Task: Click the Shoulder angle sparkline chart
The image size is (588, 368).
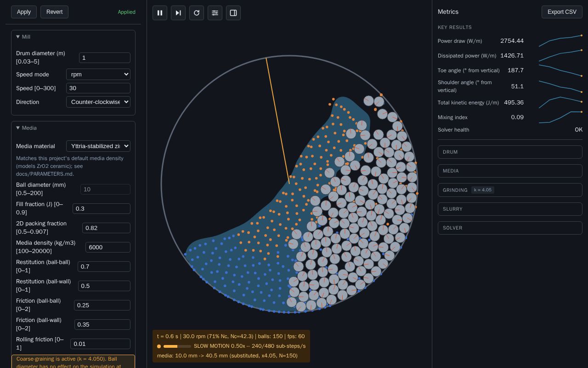Action: tap(560, 86)
